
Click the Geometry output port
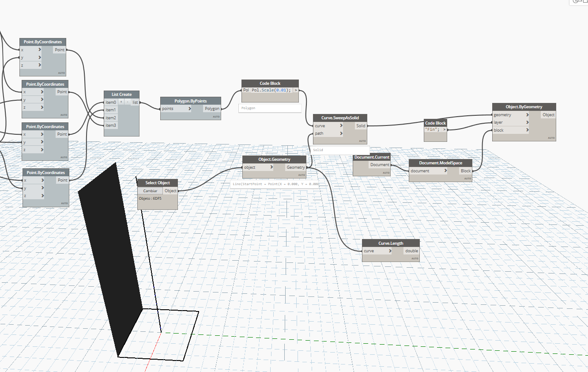(295, 167)
